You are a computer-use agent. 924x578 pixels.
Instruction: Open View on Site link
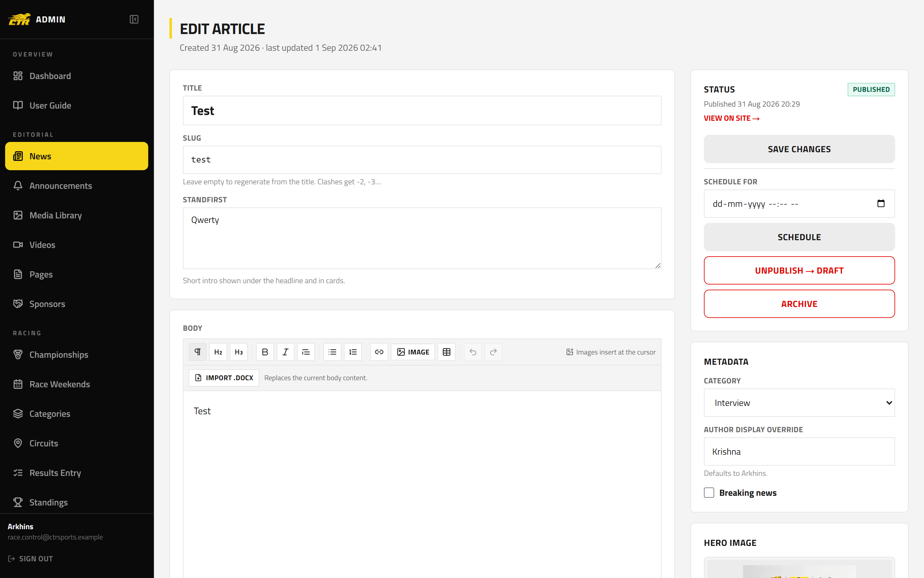coord(732,118)
